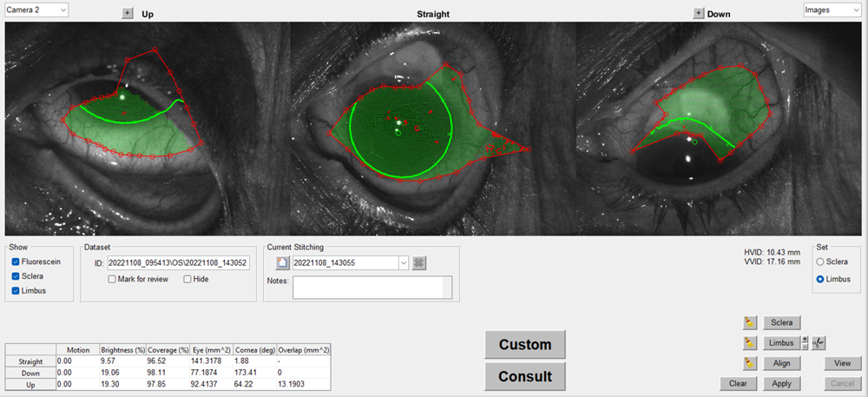The height and width of the screenshot is (397, 868).
Task: Click the Down row header in the table
Action: (30, 373)
